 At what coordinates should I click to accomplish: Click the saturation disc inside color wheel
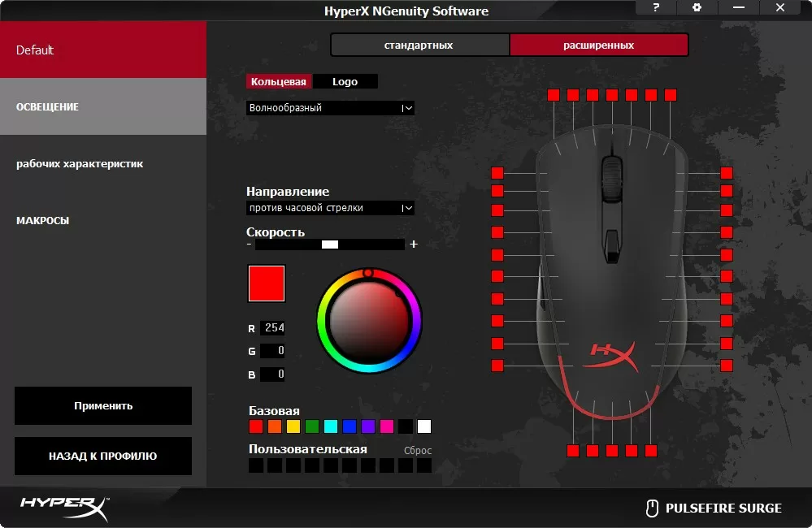[369, 322]
